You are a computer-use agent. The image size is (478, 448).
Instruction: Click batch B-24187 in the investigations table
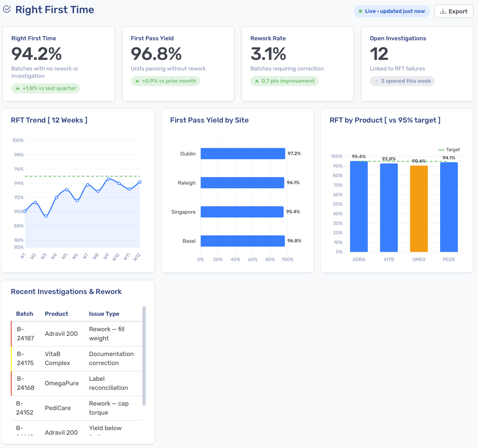25,334
